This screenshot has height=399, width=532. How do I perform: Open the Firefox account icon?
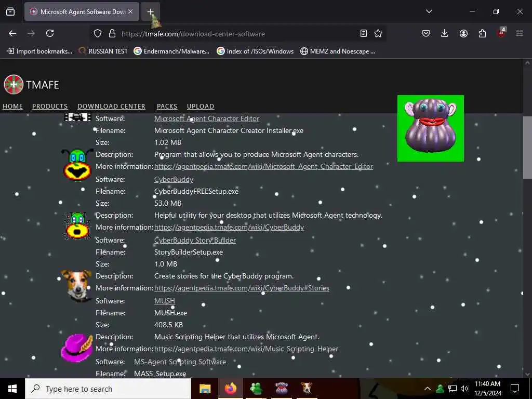coord(463,33)
